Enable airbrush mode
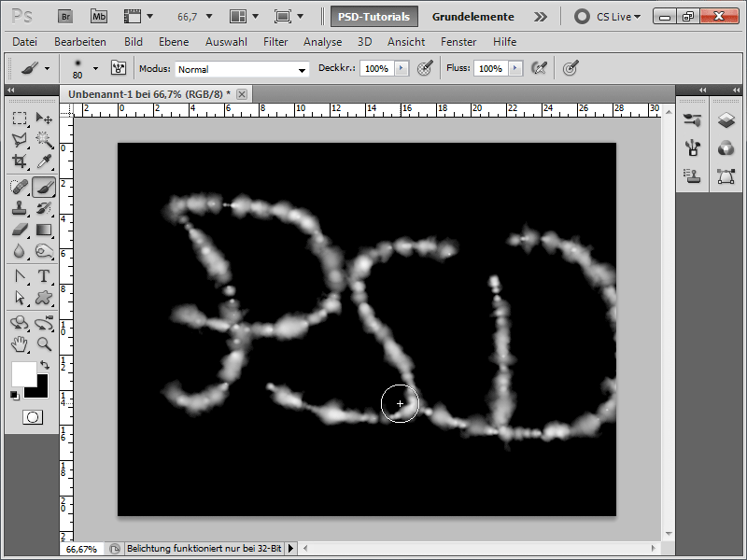Viewport: 747px width, 560px height. click(539, 68)
